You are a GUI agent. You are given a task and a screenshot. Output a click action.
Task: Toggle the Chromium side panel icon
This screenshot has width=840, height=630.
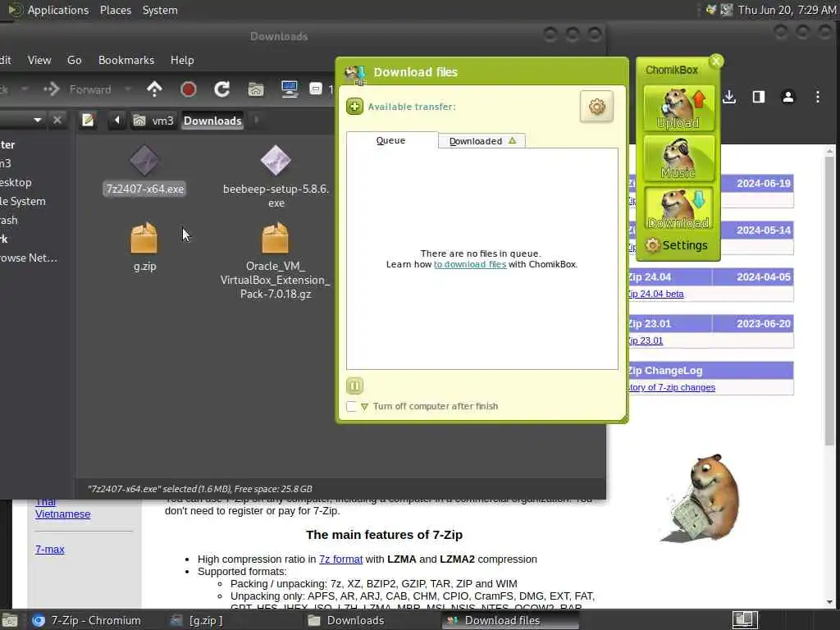(x=759, y=97)
